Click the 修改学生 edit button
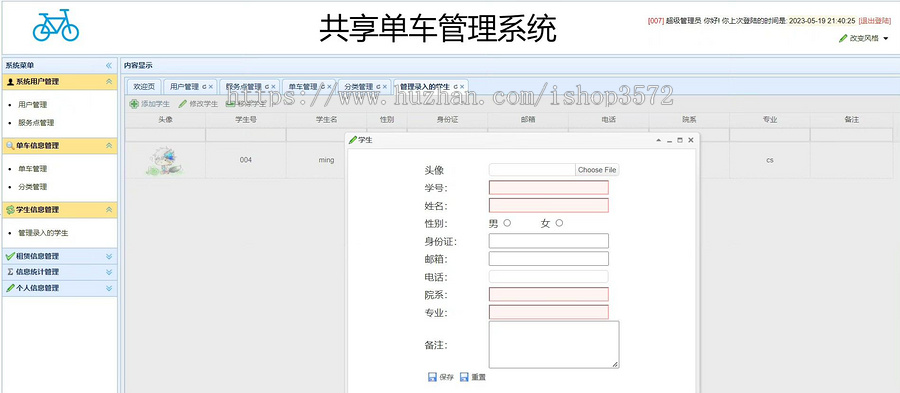 (198, 104)
